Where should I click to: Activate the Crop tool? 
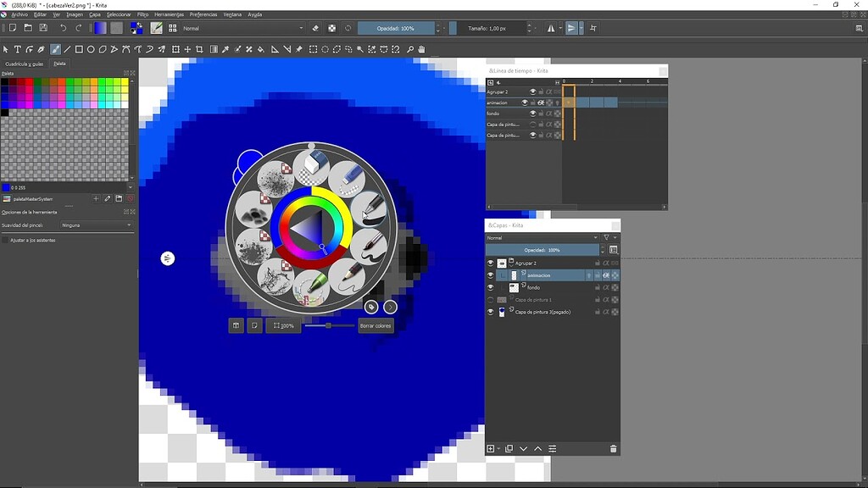[200, 50]
